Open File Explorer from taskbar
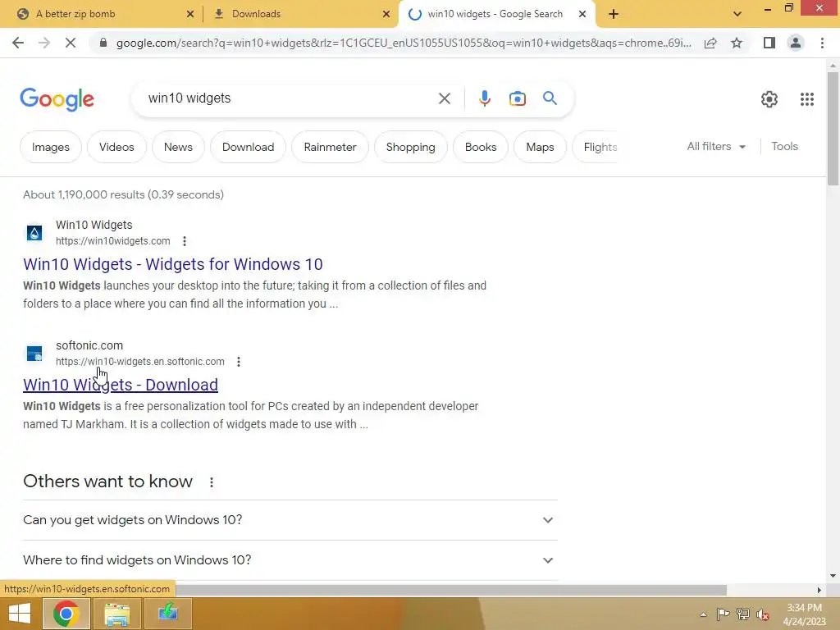Viewport: 840px width, 630px height. pyautogui.click(x=116, y=614)
